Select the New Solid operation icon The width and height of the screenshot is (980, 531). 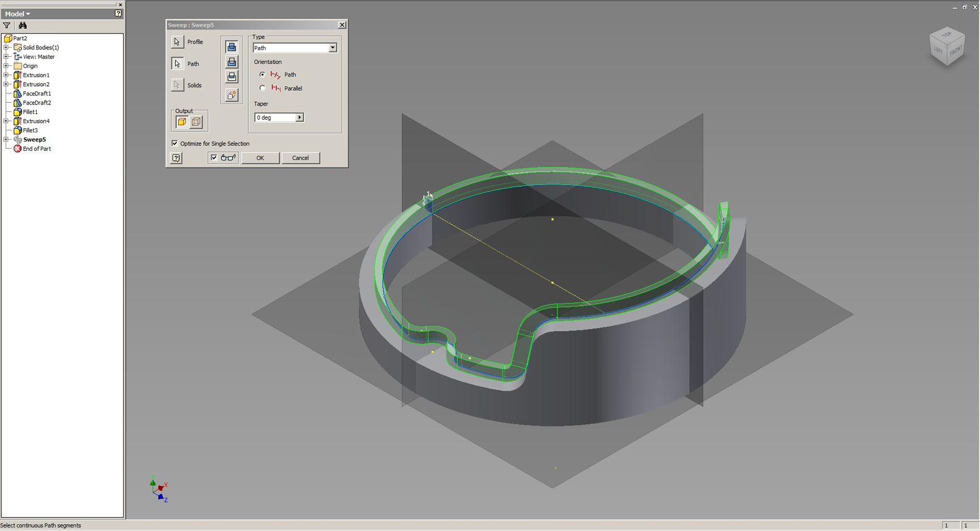coord(231,95)
